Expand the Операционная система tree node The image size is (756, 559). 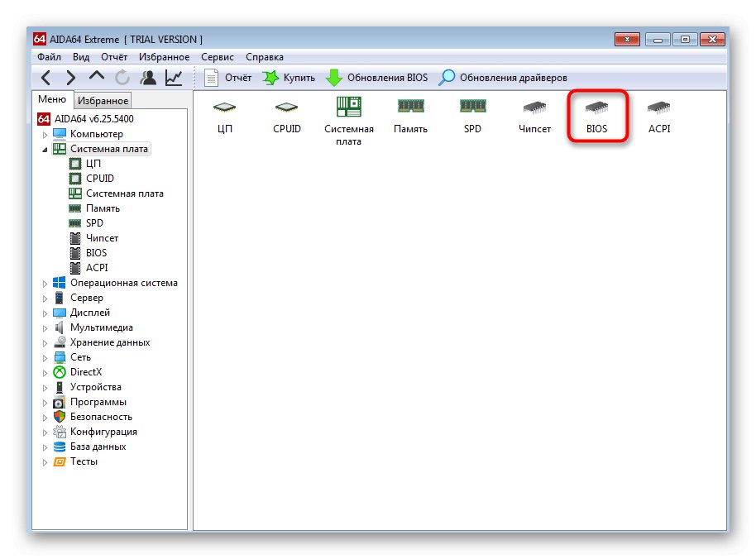[x=45, y=284]
